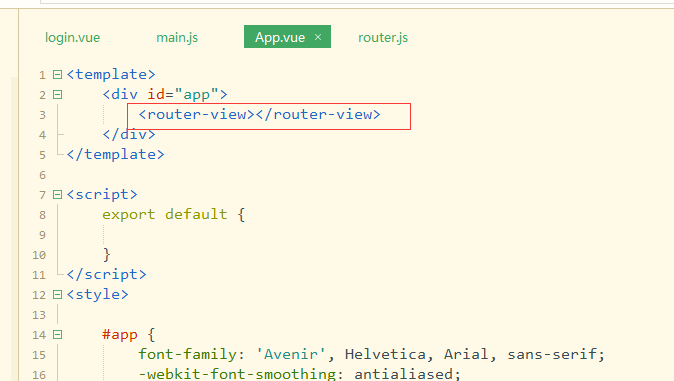Collapse the template block on line 1

pyautogui.click(x=57, y=75)
